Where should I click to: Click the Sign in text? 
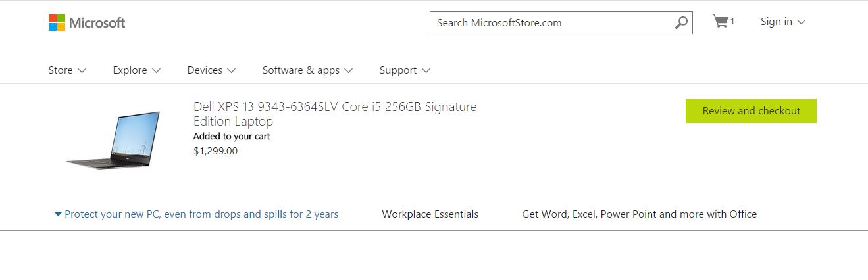tap(777, 22)
